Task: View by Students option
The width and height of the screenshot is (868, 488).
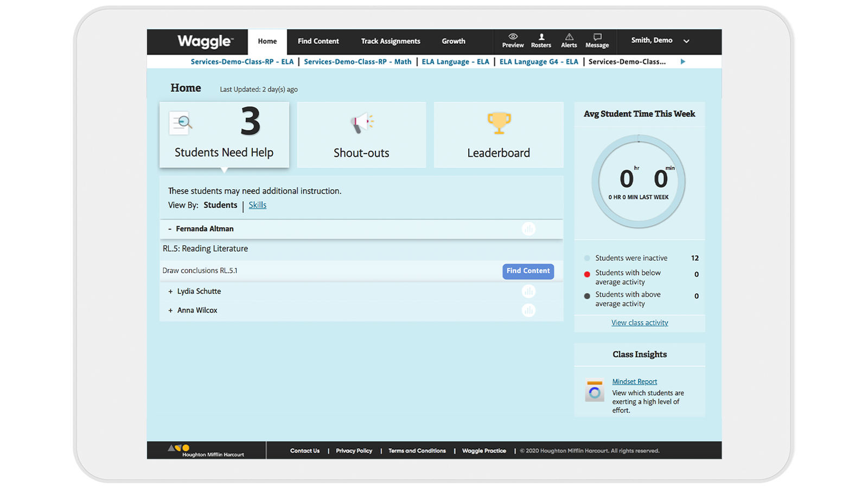Action: coord(220,205)
